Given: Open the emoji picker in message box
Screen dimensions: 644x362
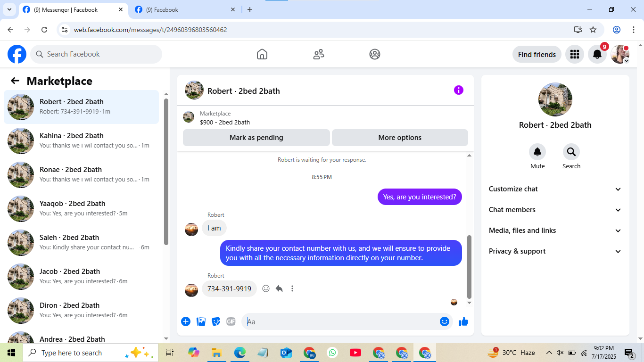Looking at the screenshot, I should [x=445, y=321].
